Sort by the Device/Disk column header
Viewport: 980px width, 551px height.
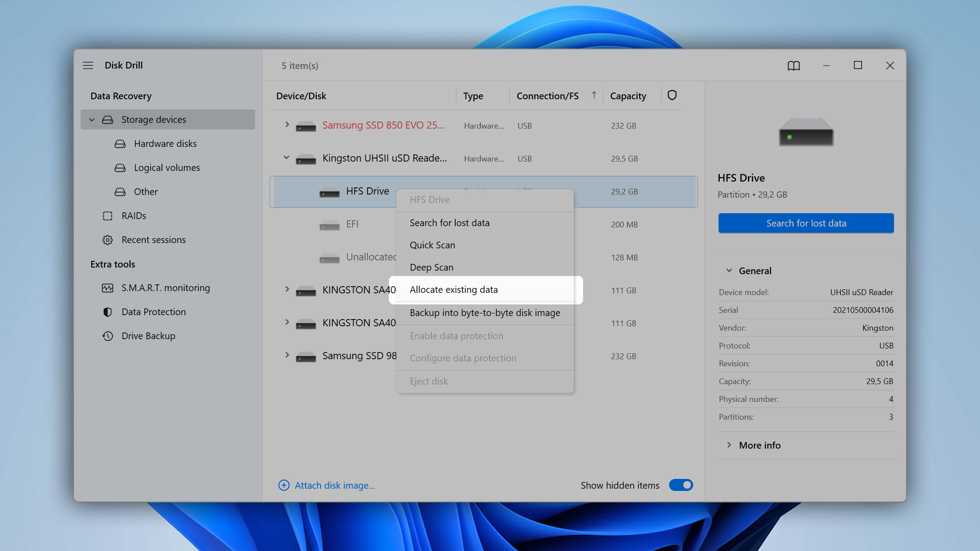tap(301, 96)
